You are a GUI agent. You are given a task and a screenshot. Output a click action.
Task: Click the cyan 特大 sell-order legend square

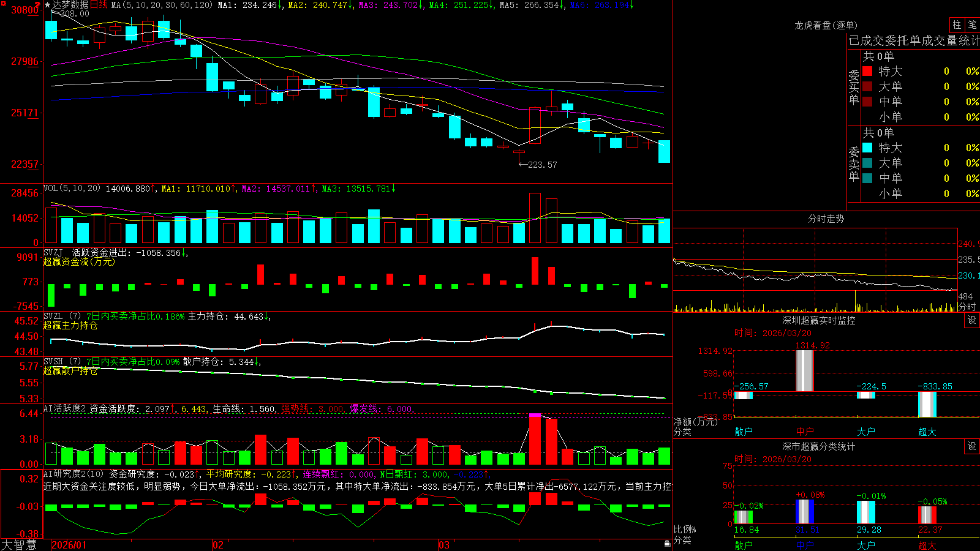(x=867, y=148)
